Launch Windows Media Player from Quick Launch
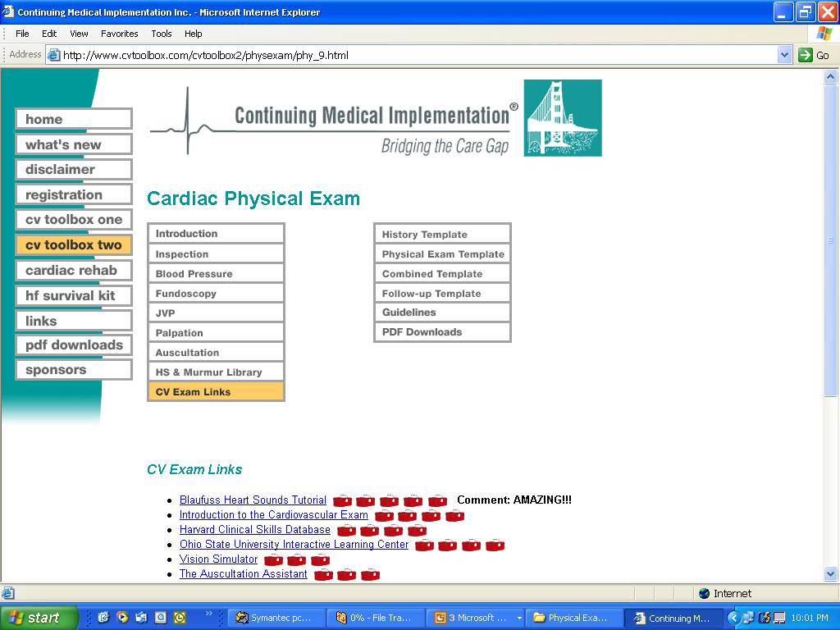The width and height of the screenshot is (840, 630). tap(123, 618)
